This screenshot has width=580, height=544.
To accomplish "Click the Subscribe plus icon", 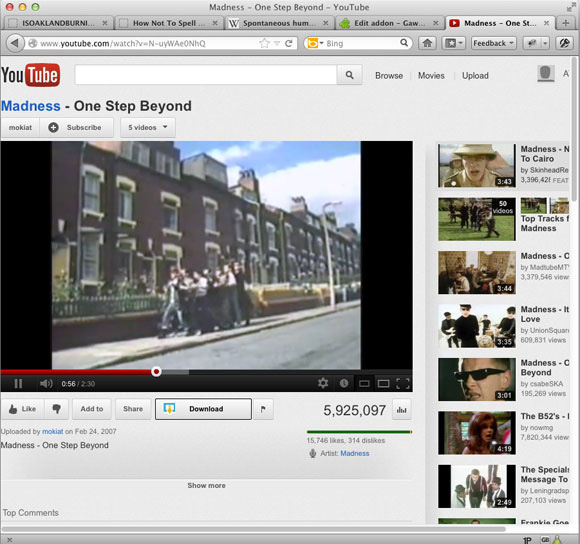I will [x=53, y=127].
